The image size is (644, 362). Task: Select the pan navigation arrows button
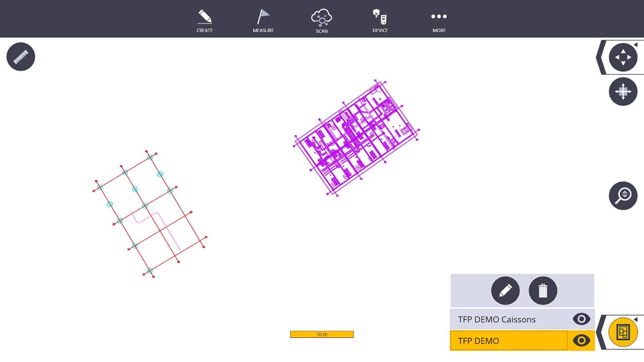pyautogui.click(x=623, y=58)
